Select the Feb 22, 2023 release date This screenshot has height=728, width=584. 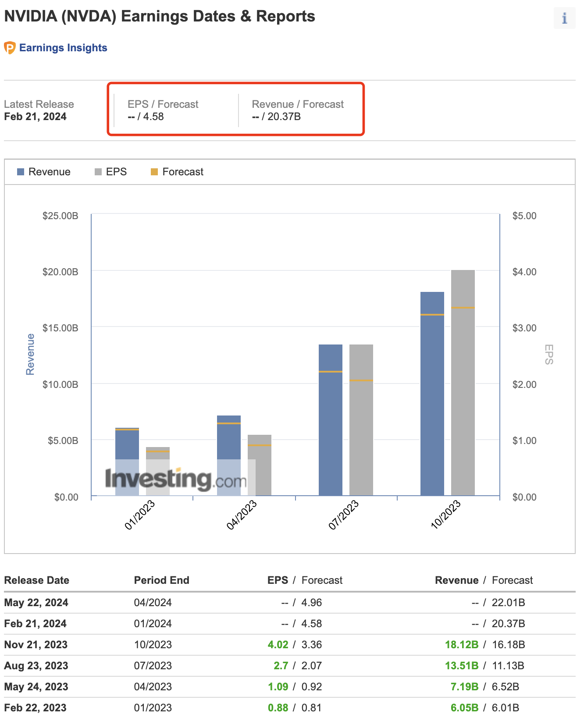click(x=36, y=708)
